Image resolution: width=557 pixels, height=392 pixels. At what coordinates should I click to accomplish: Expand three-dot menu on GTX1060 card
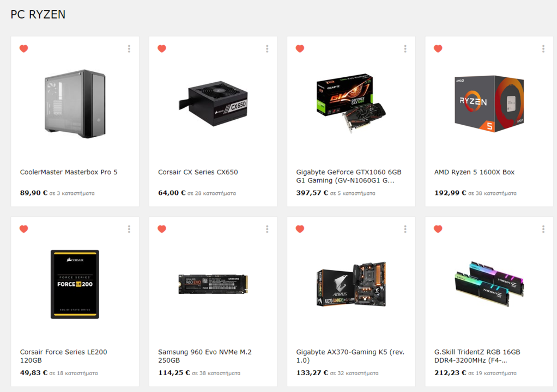pos(405,49)
